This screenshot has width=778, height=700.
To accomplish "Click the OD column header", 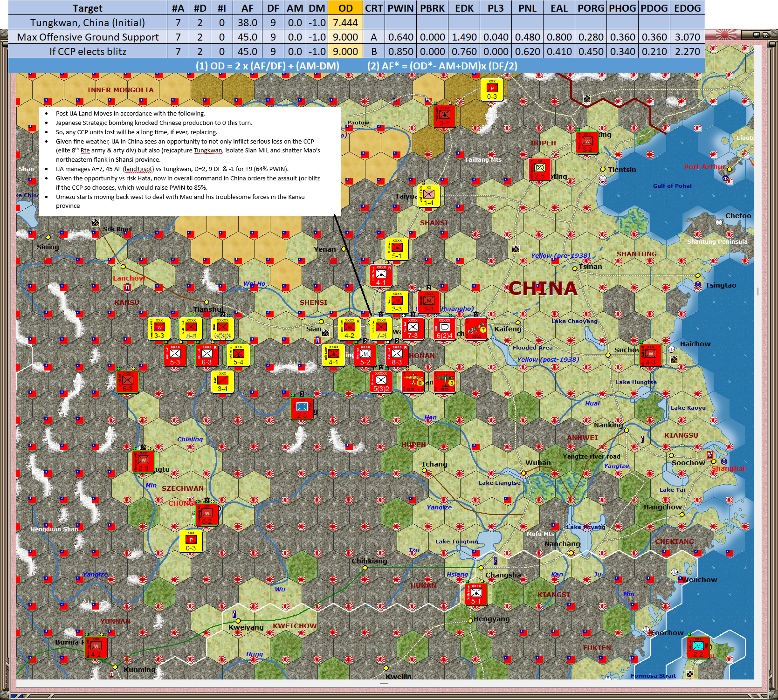I will 345,8.
